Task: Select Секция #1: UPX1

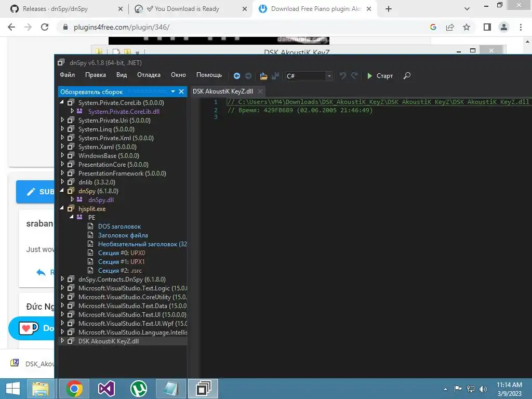Action: point(122,262)
